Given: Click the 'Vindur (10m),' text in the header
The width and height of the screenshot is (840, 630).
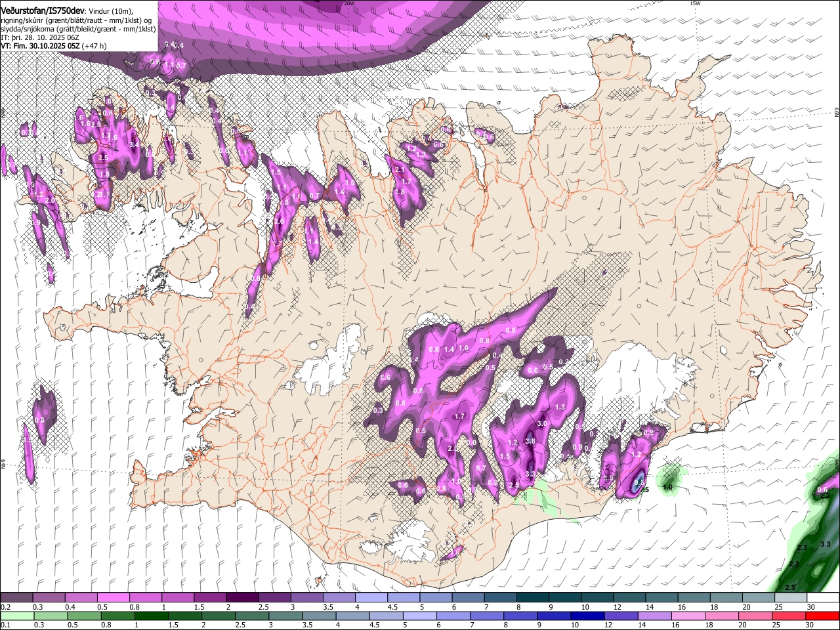Looking at the screenshot, I should click(x=110, y=10).
